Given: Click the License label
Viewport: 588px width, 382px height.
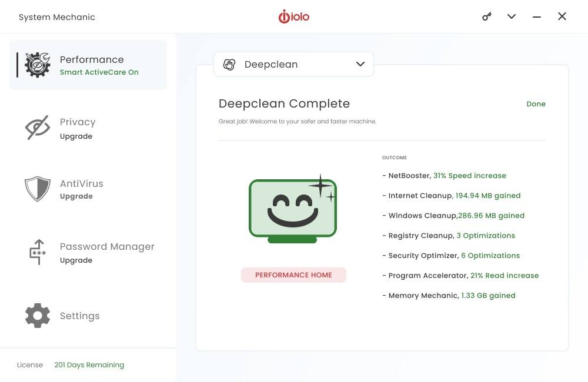Looking at the screenshot, I should tap(30, 365).
